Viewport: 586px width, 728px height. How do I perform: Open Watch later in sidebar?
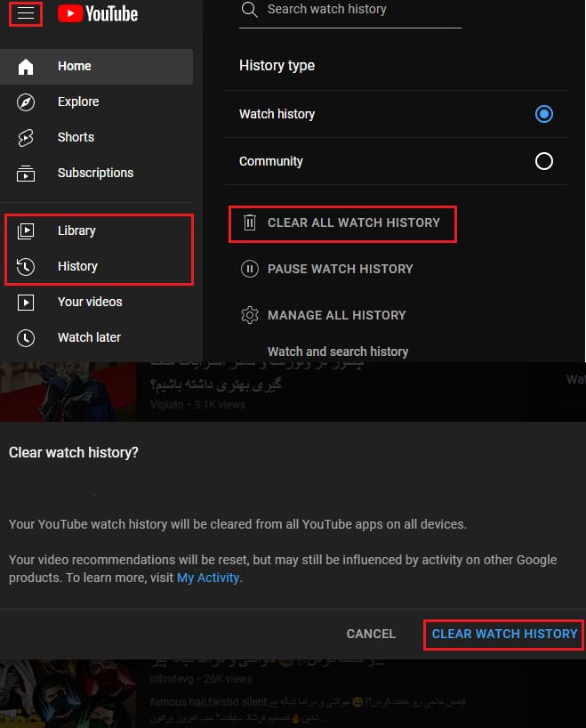tap(97, 337)
